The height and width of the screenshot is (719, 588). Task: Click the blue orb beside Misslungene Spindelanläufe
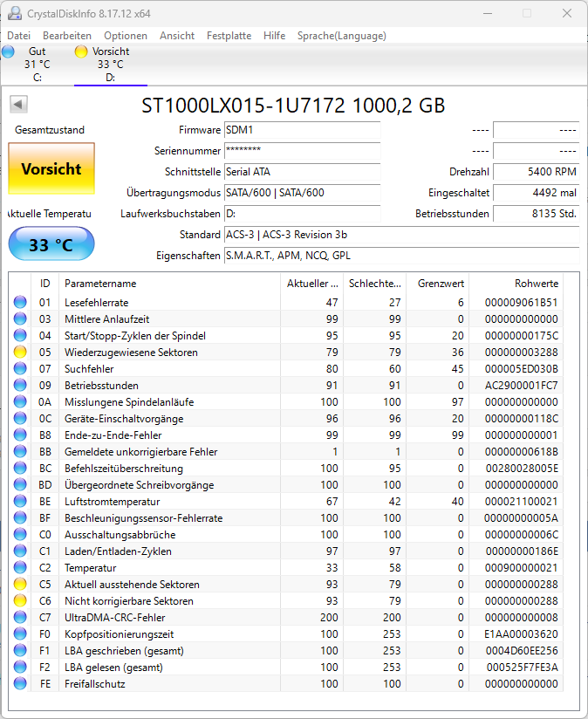click(x=20, y=401)
